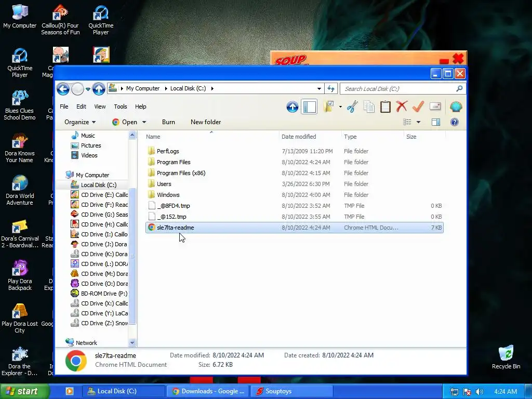Select Music in the navigation pane

pyautogui.click(x=83, y=136)
